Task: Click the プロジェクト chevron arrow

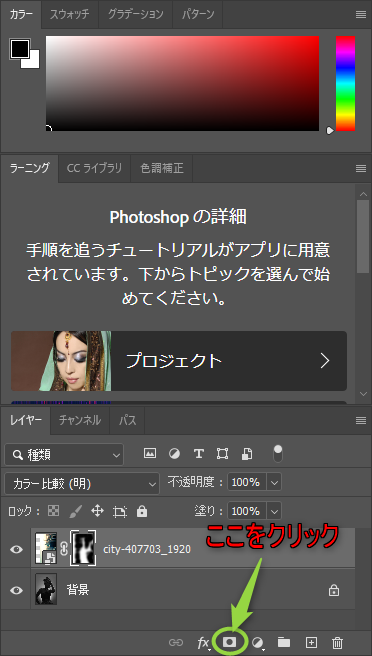Action: [325, 361]
